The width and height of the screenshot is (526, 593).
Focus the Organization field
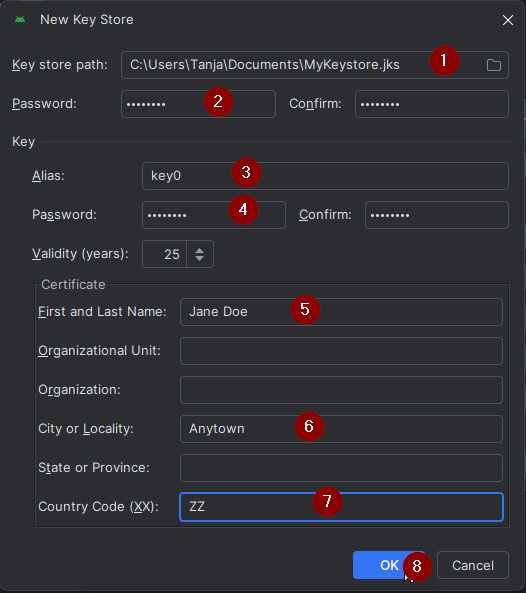341,390
